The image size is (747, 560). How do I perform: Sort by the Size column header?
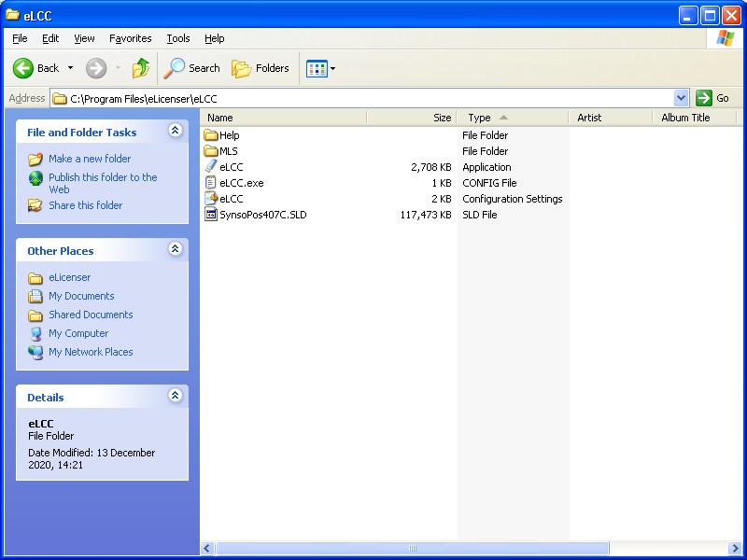pyautogui.click(x=412, y=118)
